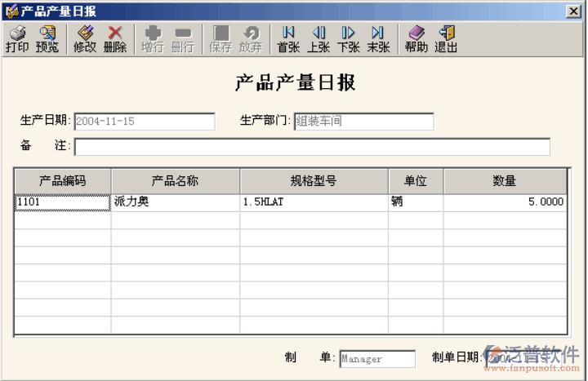This screenshot has height=381, width=588.
Task: Click the 打印 (Print) toolbar icon
Action: coord(16,38)
